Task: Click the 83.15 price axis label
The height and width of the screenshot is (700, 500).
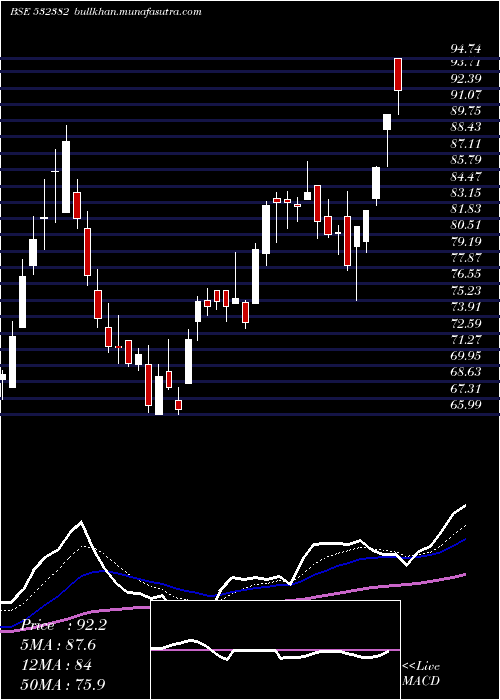Action: (466, 192)
